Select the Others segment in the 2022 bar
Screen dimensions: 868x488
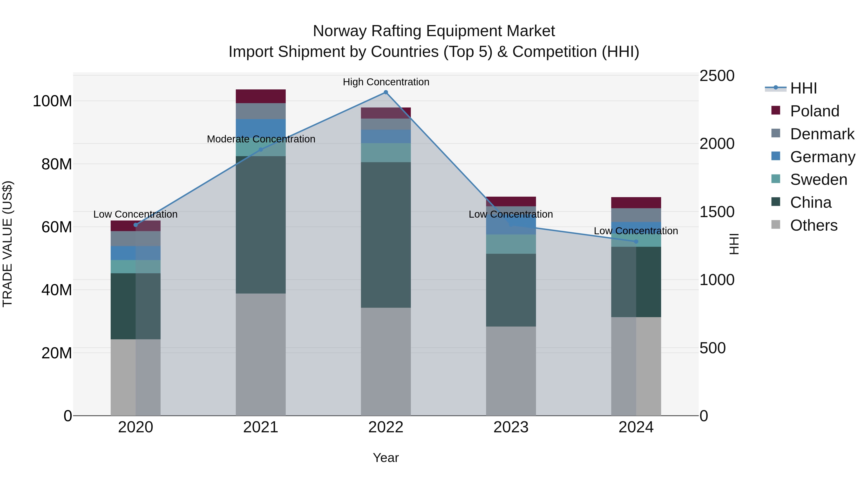386,362
